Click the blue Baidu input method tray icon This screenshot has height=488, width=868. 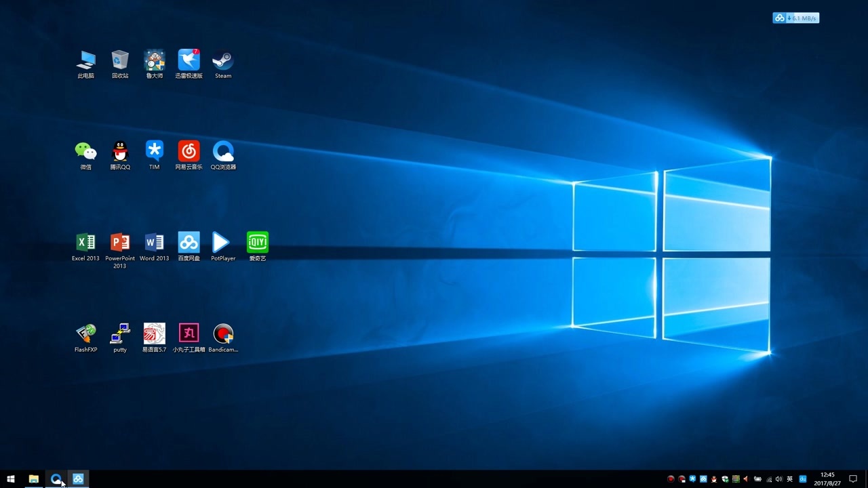pyautogui.click(x=803, y=479)
